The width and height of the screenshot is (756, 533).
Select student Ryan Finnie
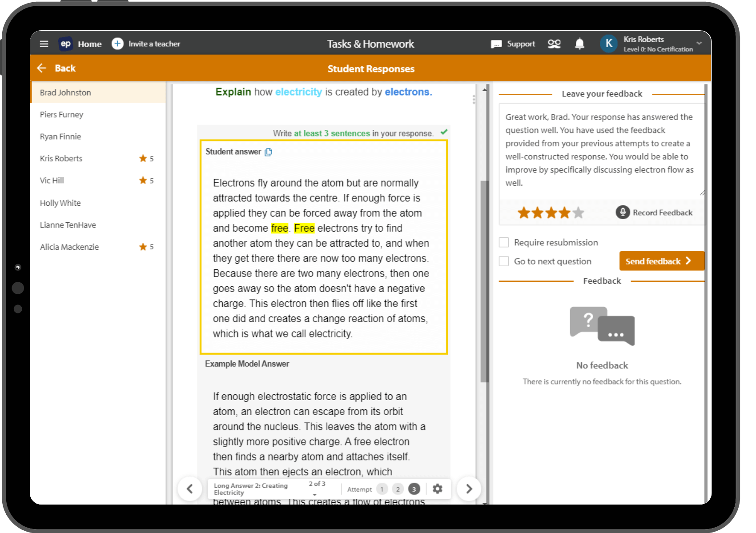pos(98,136)
